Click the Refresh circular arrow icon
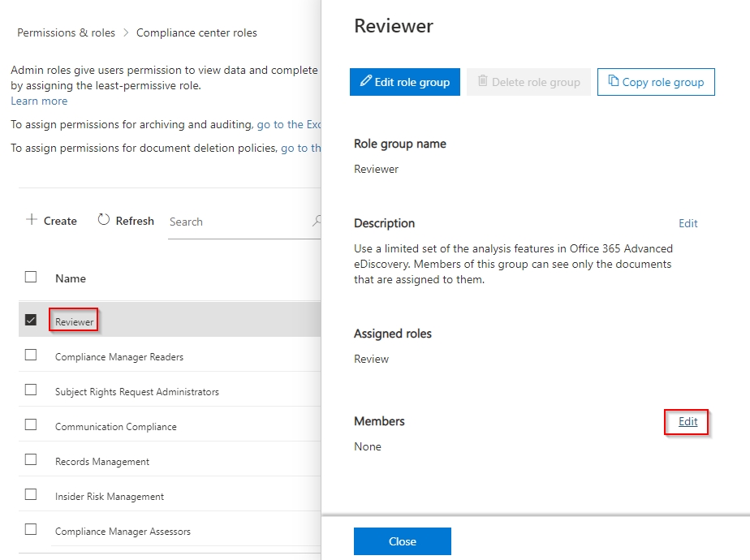Viewport: 750px width, 560px height. pyautogui.click(x=104, y=220)
